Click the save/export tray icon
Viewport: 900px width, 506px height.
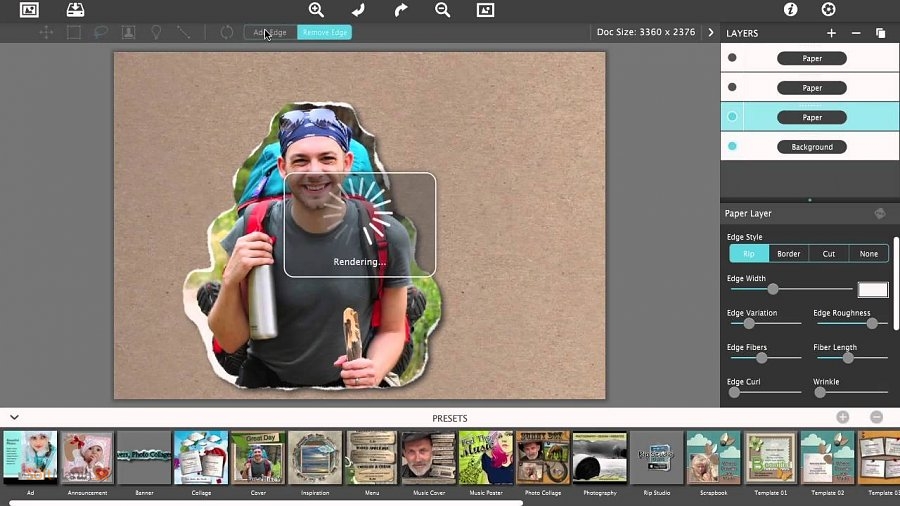75,10
